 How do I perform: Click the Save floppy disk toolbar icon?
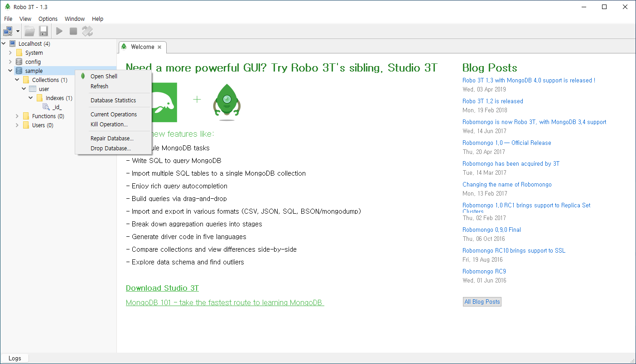click(43, 31)
